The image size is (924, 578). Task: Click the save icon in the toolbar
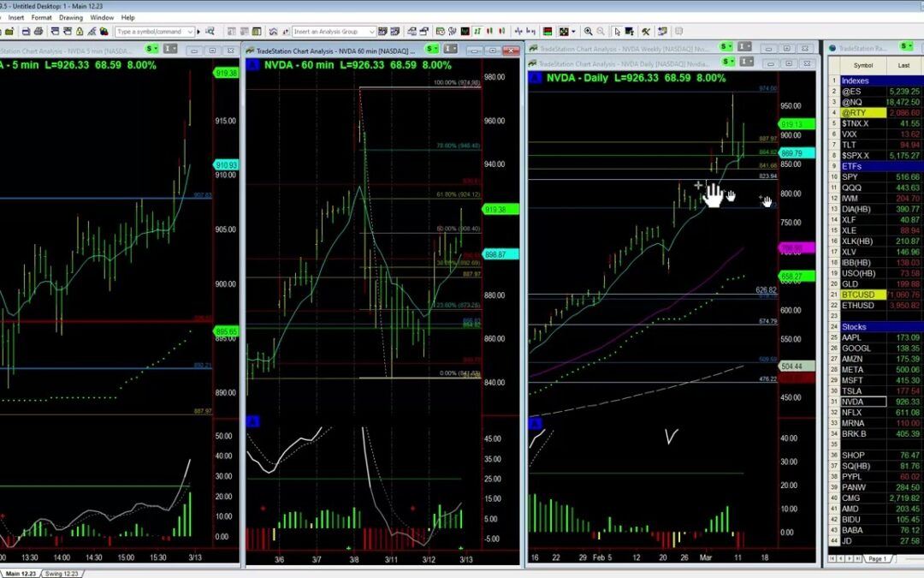[26, 32]
